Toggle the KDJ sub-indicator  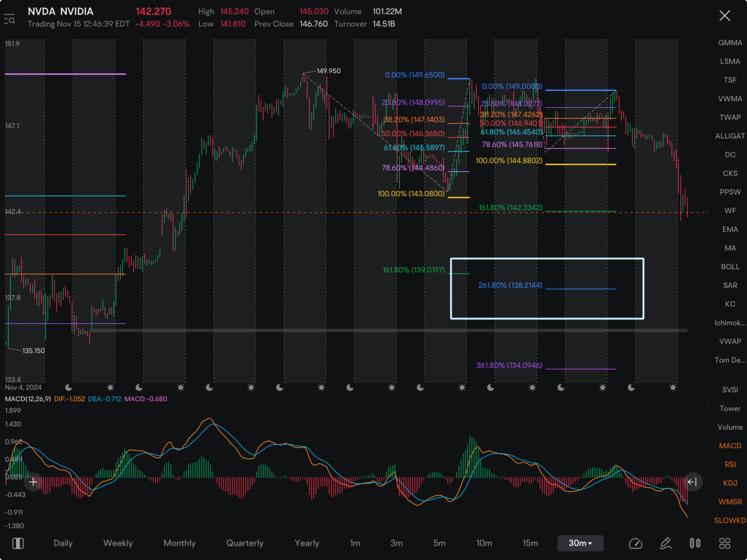pos(730,483)
